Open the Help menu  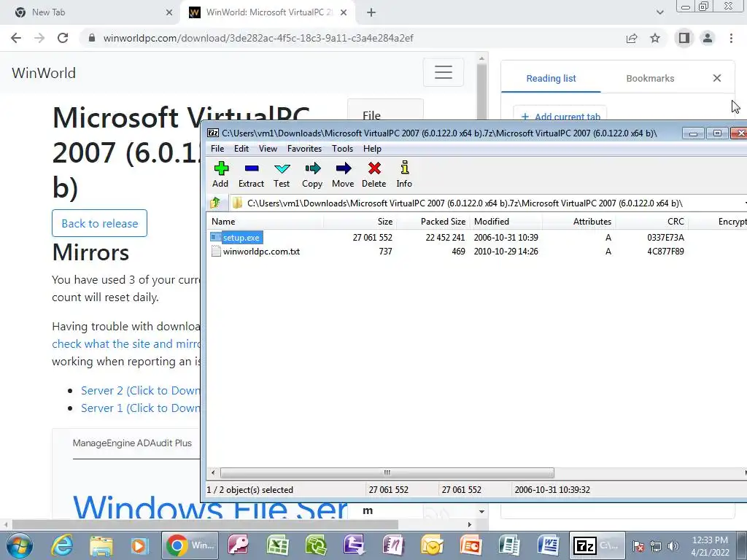372,149
